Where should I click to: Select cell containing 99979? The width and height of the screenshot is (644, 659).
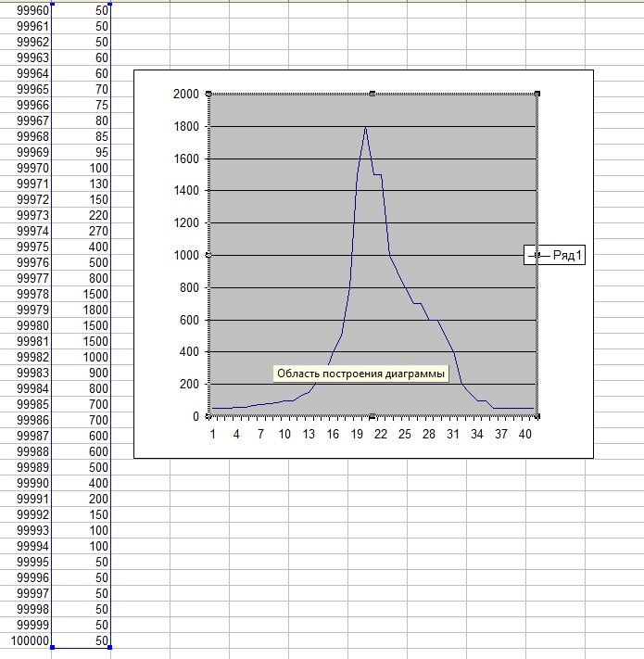coord(26,310)
